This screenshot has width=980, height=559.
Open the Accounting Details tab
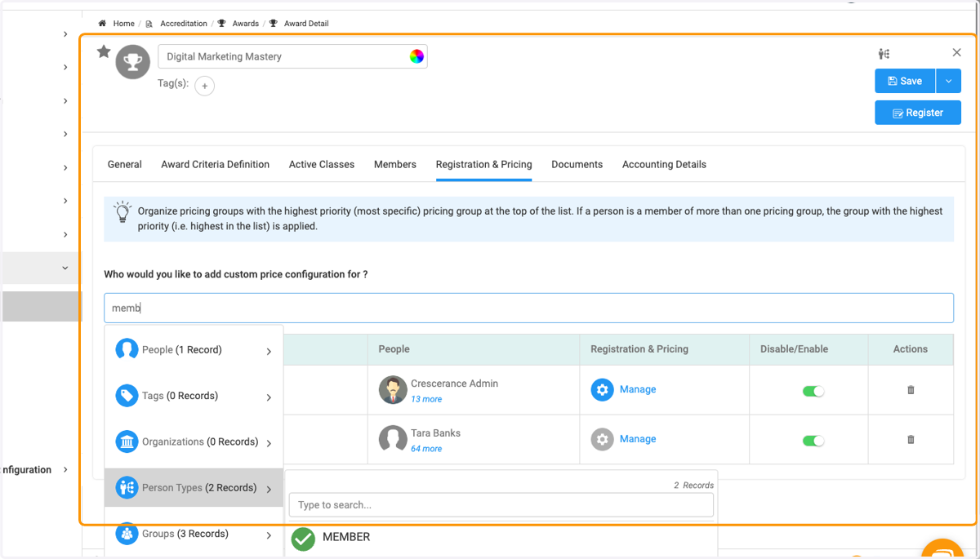pos(664,164)
